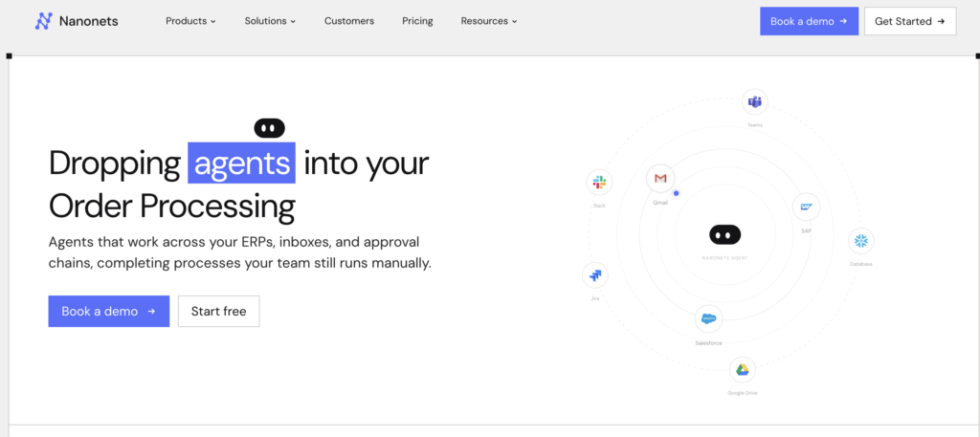Viewport: 980px width, 437px height.
Task: Click the Nanonets logo icon
Action: pos(43,21)
